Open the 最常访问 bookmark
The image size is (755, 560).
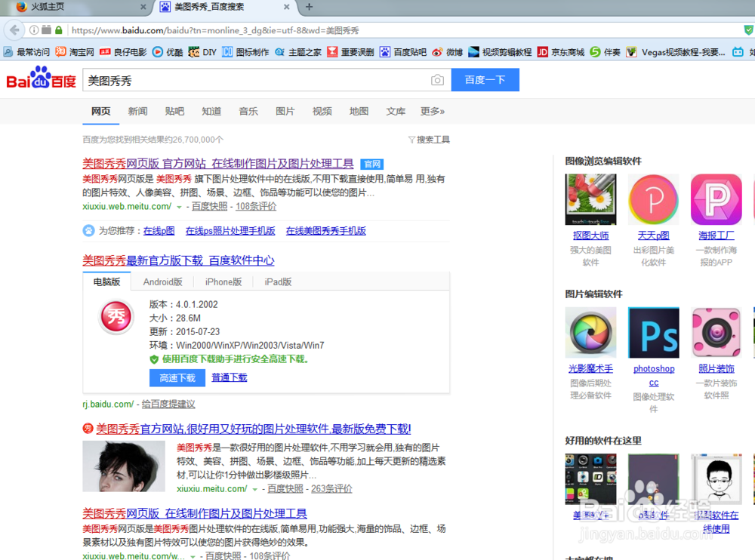coord(26,52)
